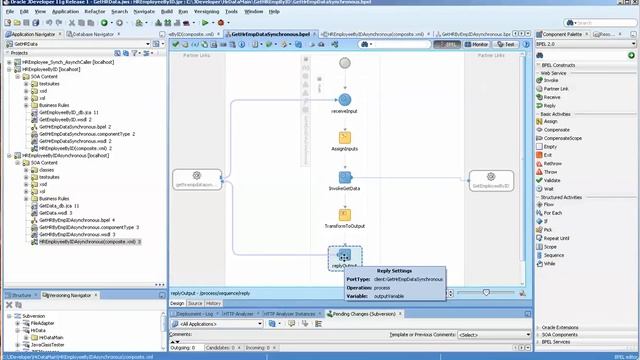Click the Monitor button in BPEL editor
The image size is (640, 360).
pos(476,44)
